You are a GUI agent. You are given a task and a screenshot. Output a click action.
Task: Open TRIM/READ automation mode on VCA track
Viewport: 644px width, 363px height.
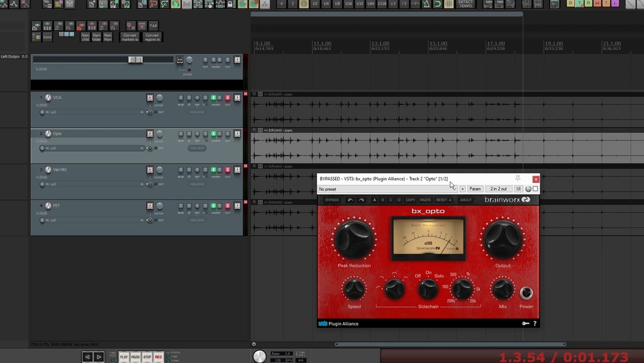(x=197, y=112)
